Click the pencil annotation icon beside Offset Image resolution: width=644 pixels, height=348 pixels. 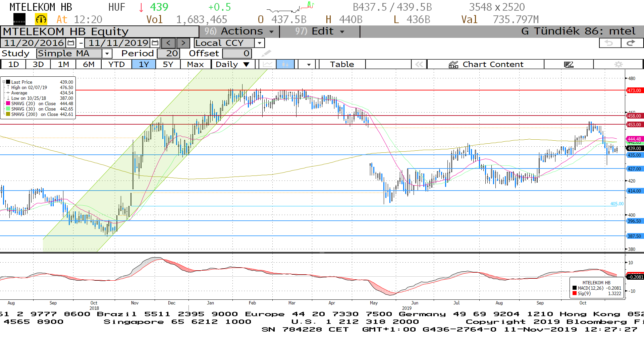coord(266,53)
